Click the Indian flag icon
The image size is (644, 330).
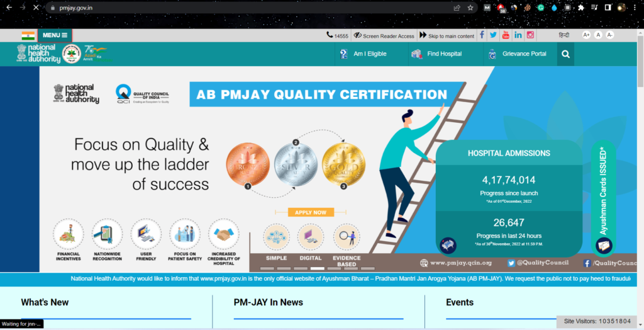click(28, 36)
